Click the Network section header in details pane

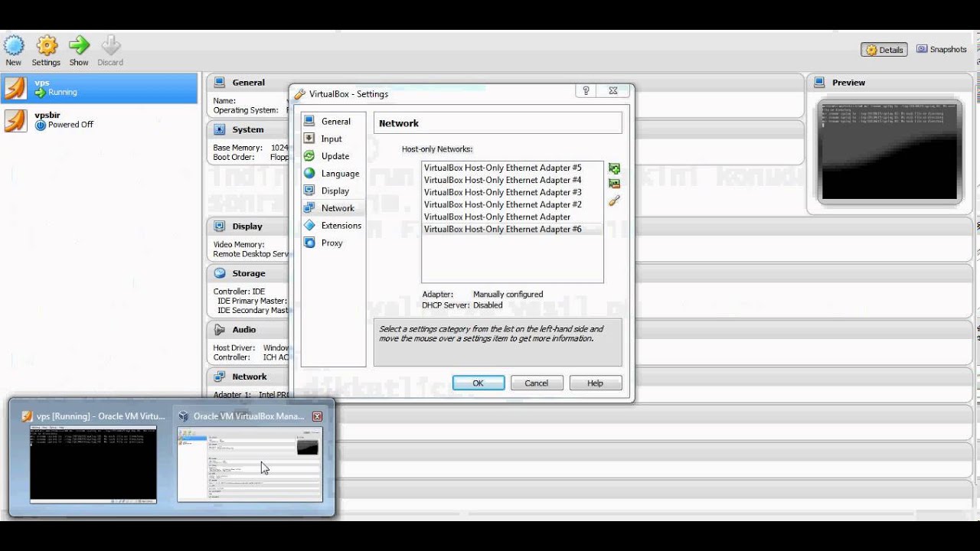pos(248,377)
